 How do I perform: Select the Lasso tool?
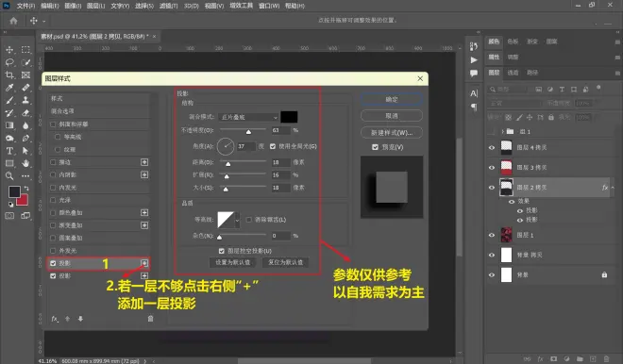9,62
